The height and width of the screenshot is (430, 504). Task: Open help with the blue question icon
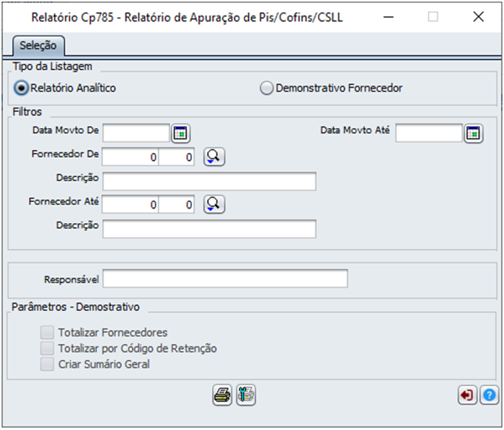489,395
